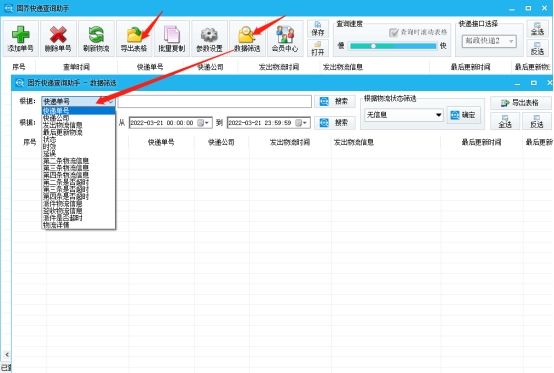Image resolution: width=554 pixels, height=373 pixels.
Task: Click the red X 删除单号 icon
Action: point(58,38)
